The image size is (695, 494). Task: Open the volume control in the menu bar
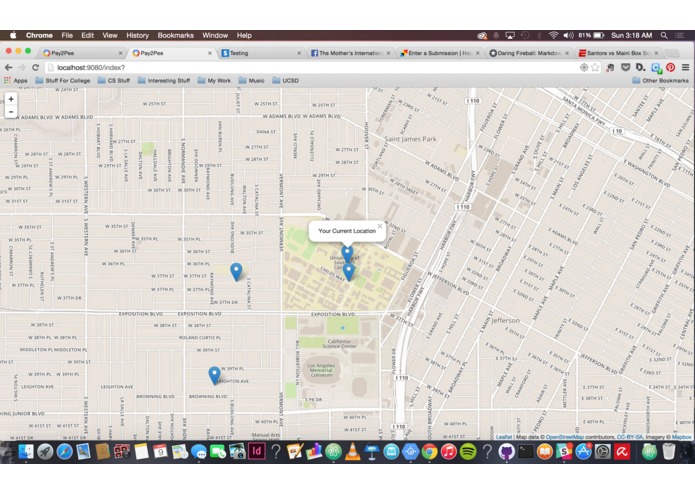coord(568,35)
